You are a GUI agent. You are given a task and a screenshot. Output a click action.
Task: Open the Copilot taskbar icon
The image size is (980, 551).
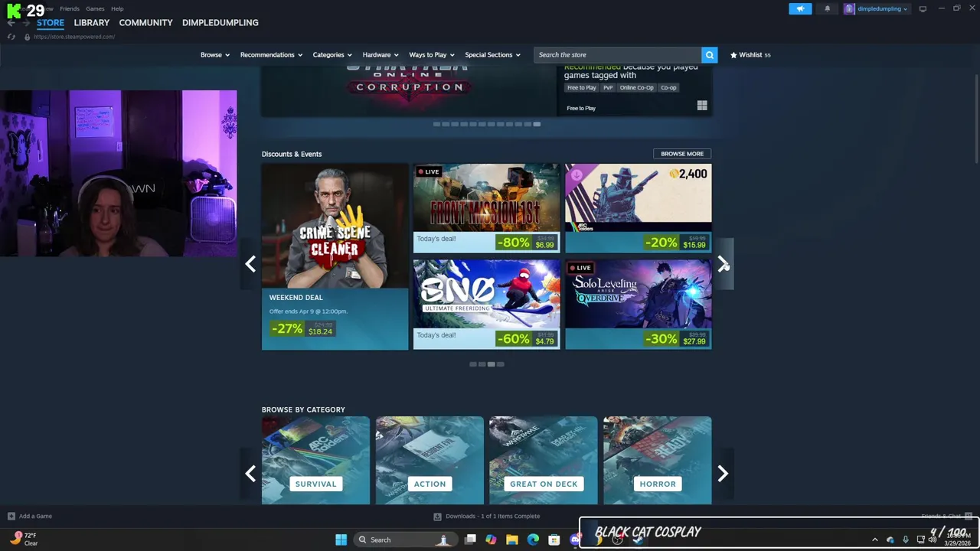(x=491, y=540)
